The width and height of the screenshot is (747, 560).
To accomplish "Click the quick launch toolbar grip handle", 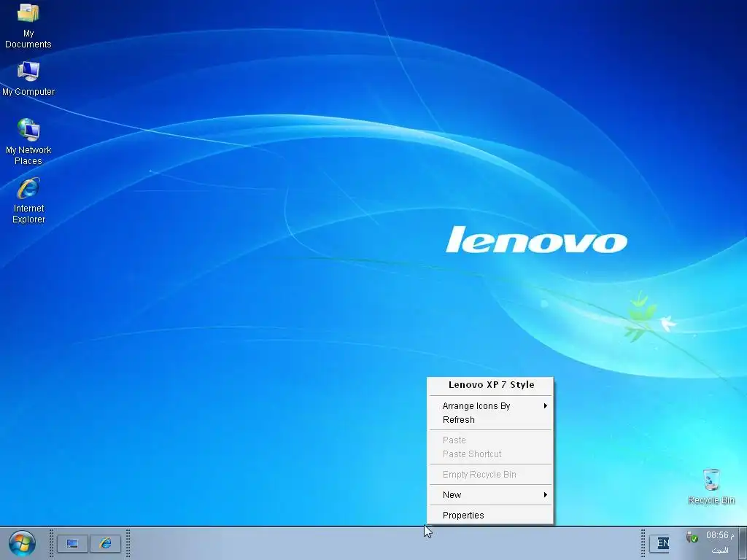I will pos(52,543).
